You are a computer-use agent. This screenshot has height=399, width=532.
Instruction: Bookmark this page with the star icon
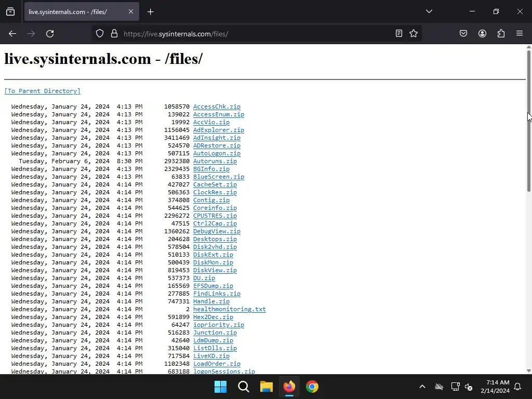[x=414, y=33]
